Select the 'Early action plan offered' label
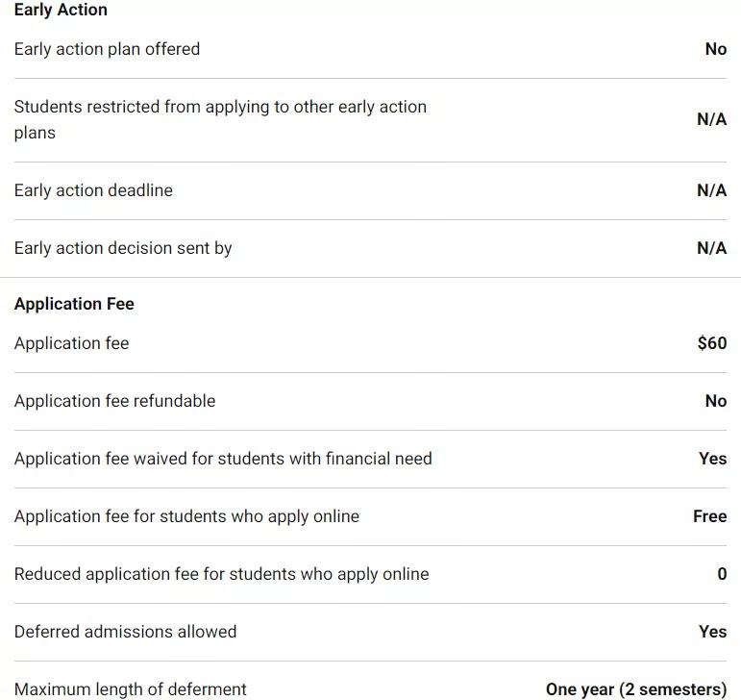 click(x=107, y=49)
